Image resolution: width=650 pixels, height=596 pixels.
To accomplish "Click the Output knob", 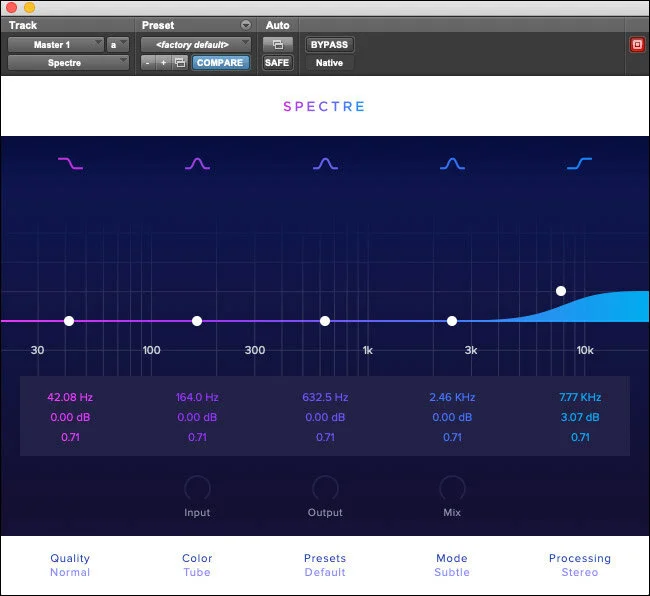I will coord(325,489).
